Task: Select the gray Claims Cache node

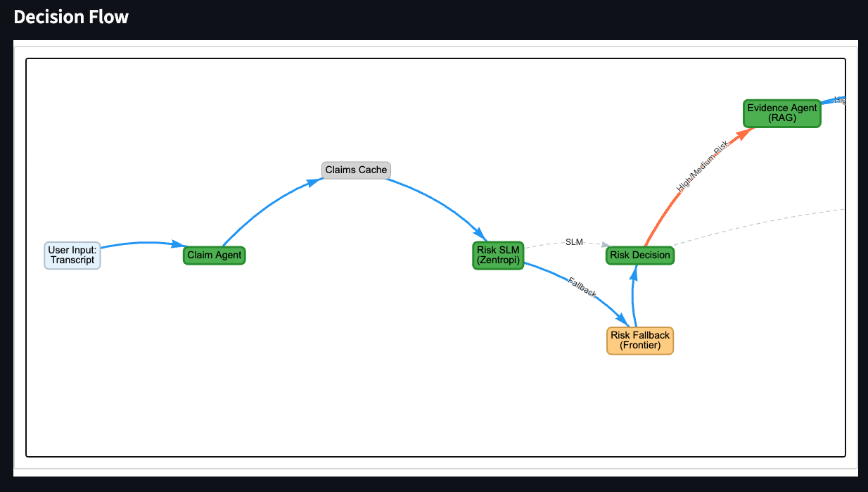Action: 356,170
